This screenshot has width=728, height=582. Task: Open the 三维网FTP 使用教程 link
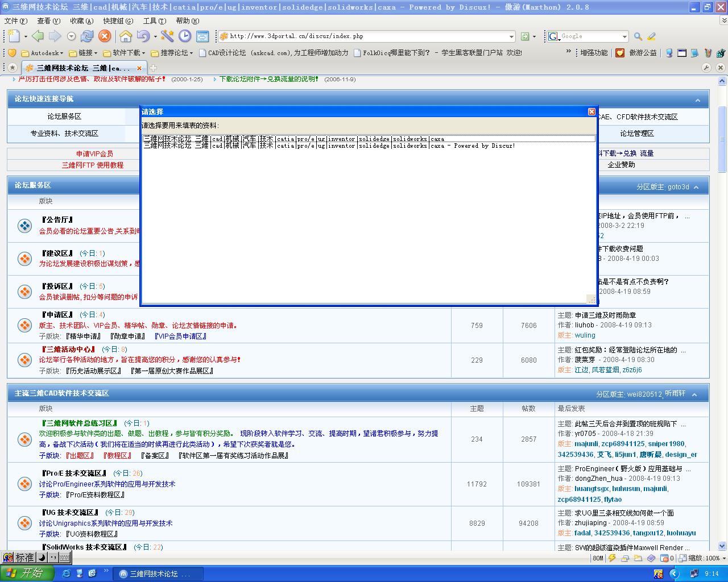click(x=93, y=165)
